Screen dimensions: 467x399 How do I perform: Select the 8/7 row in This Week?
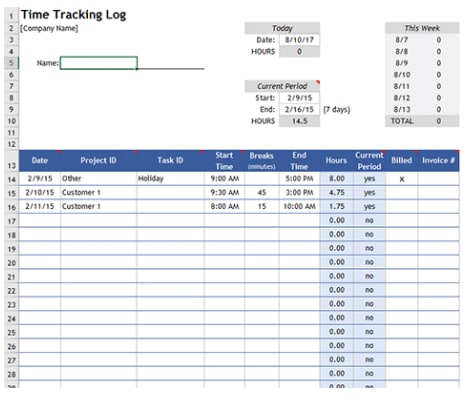422,40
